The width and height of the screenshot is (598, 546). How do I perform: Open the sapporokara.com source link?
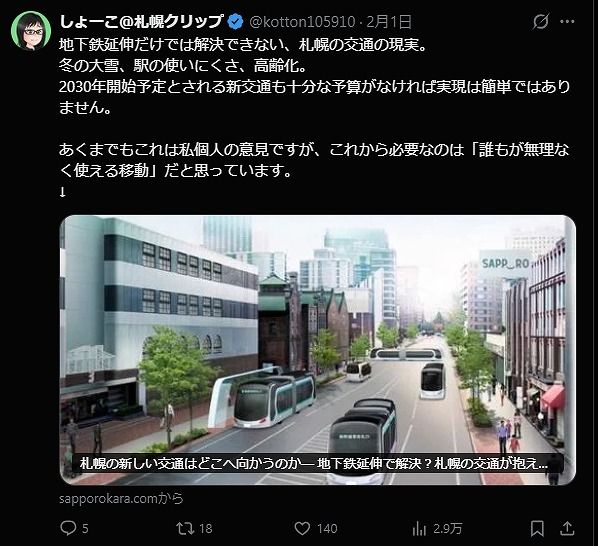point(121,499)
